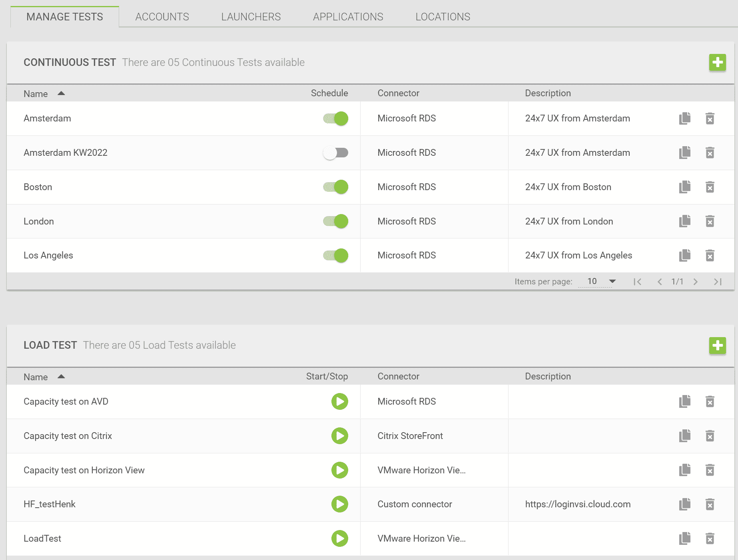The width and height of the screenshot is (738, 560).
Task: Create a new Load Test
Action: (717, 346)
